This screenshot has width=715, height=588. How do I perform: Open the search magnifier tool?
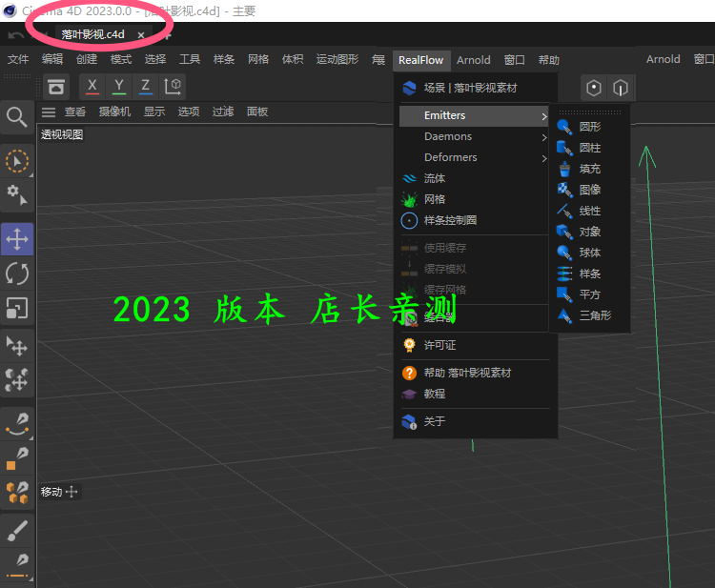tap(17, 117)
